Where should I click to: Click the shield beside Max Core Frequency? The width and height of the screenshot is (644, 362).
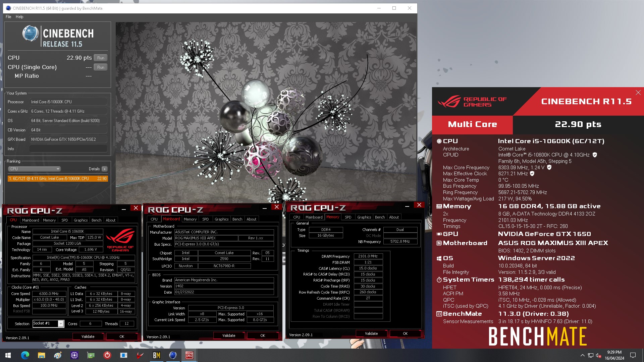549,167
